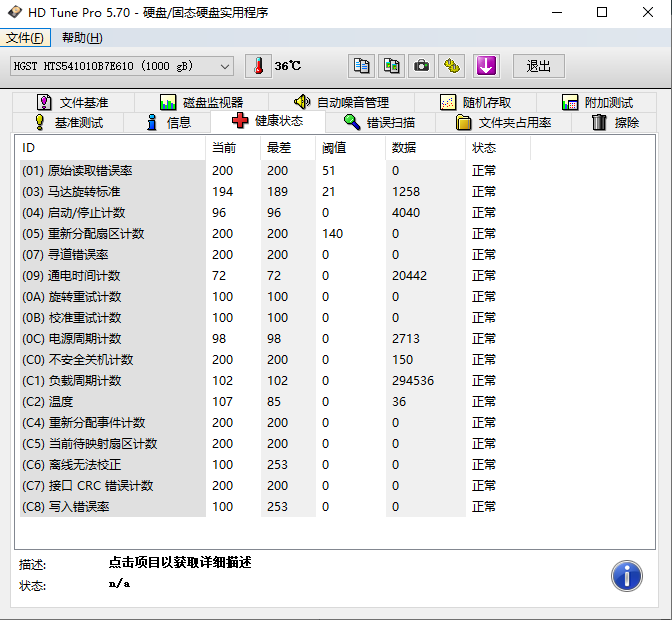Viewport: 672px width, 620px height.
Task: Switch to the 文件基准 tab
Action: pos(73,102)
